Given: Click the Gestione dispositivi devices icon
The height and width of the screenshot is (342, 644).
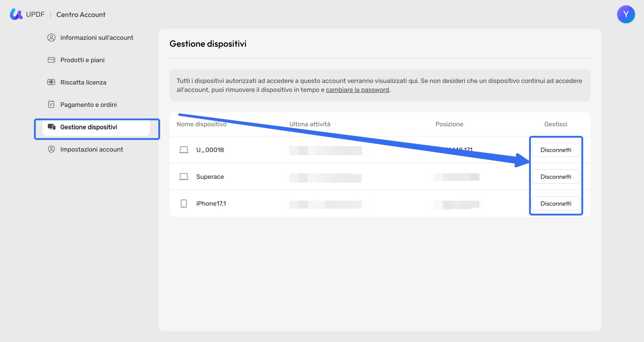Looking at the screenshot, I should click(52, 127).
